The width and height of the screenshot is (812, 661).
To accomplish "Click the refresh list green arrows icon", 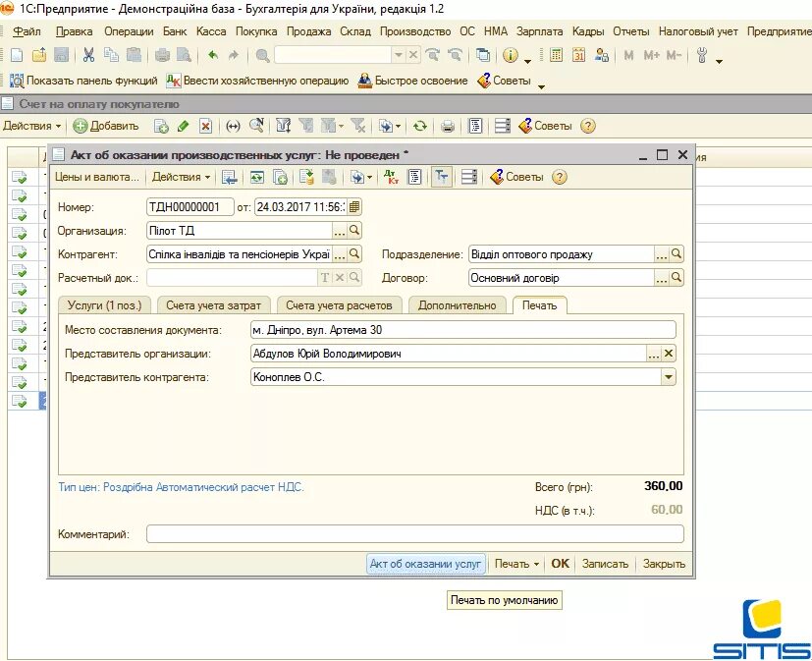I will (420, 126).
